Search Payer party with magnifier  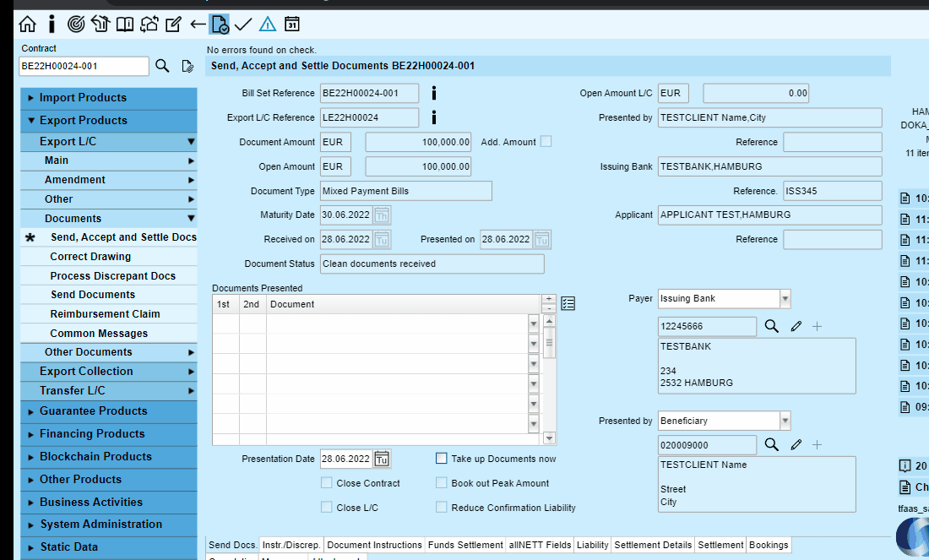[x=771, y=326]
